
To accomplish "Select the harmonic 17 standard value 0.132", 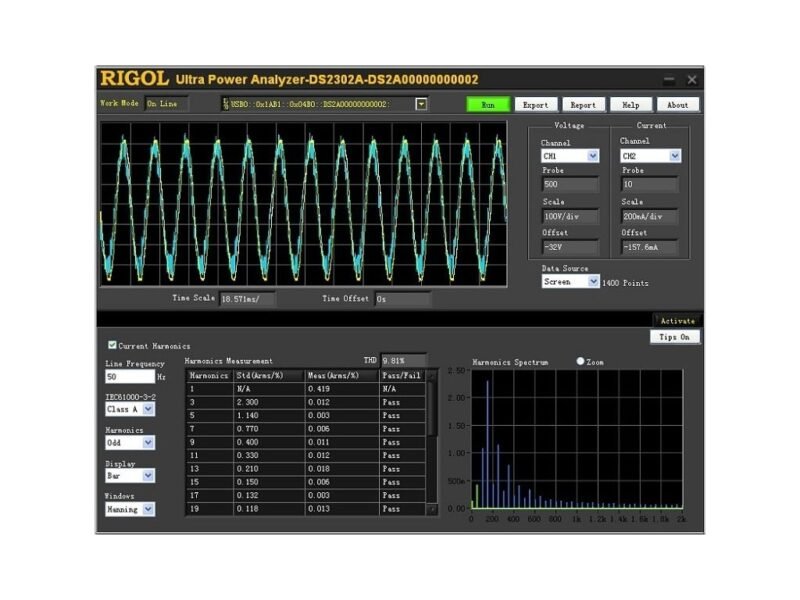I will [268, 495].
